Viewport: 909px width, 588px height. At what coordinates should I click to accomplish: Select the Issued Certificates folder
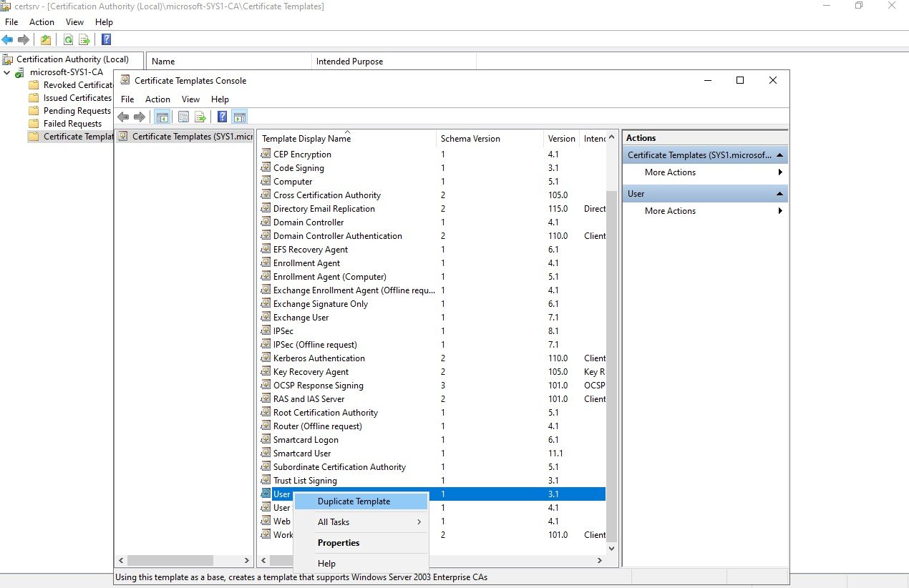(x=71, y=98)
